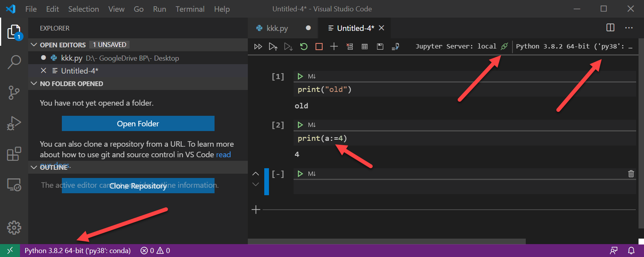
Task: Open the Source Control view
Action: [x=14, y=93]
